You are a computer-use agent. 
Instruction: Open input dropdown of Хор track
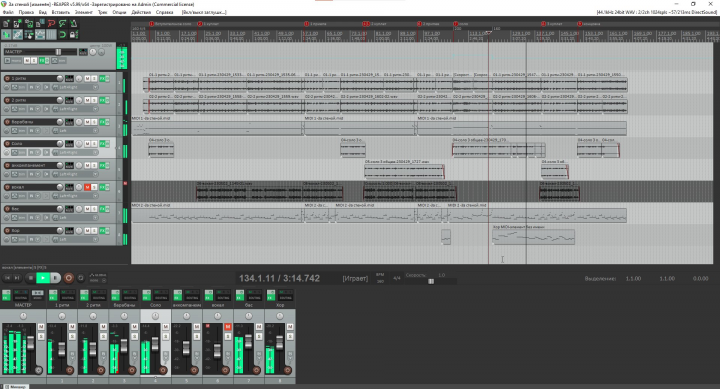[75, 239]
